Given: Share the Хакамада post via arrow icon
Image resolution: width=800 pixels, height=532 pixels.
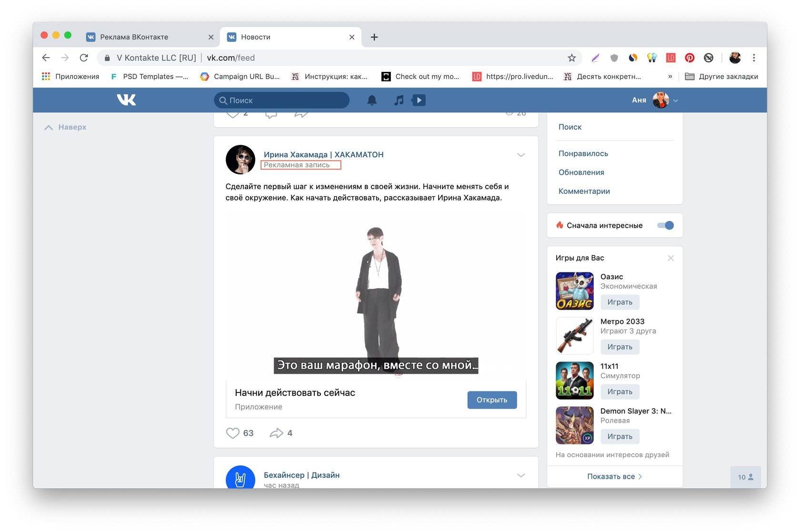Looking at the screenshot, I should [x=276, y=433].
